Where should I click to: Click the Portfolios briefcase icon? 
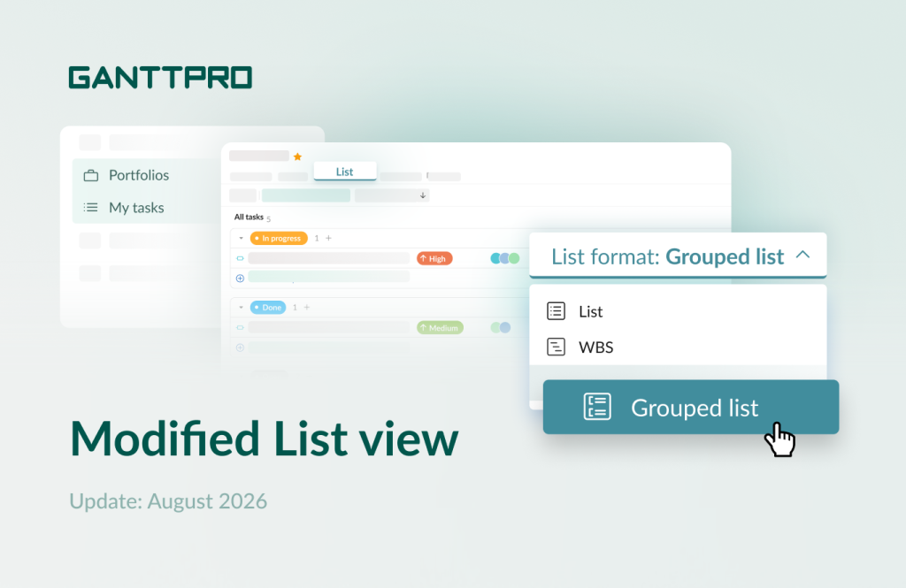pos(91,176)
